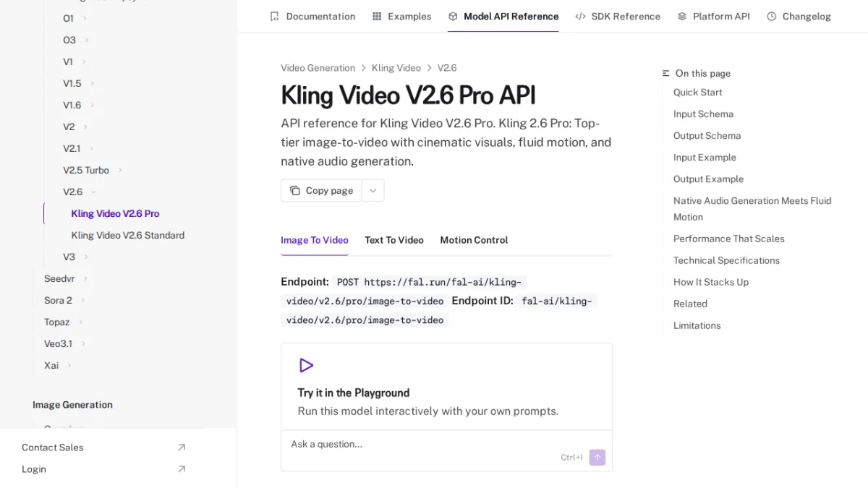The width and height of the screenshot is (868, 488).
Task: Click the V2.6 breadcrumb link
Action: pos(447,68)
